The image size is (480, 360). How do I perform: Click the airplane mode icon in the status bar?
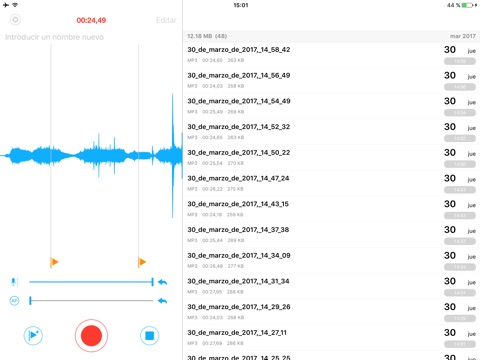[x=6, y=5]
